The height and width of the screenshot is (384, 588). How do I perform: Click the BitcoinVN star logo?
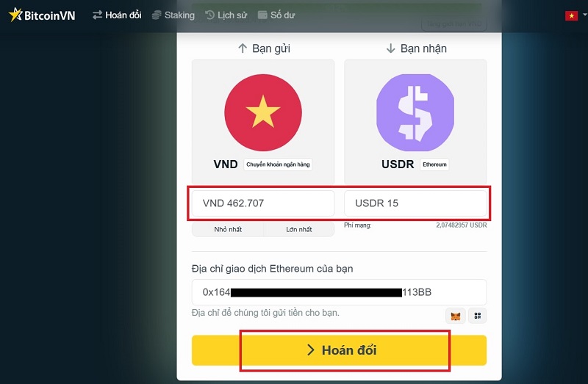(x=42, y=15)
